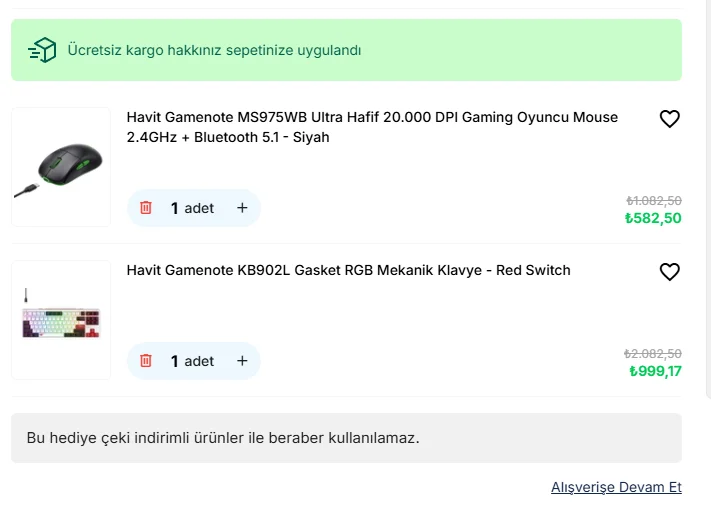Favorite the Havit KB902L keyboard with heart icon
The image size is (711, 516).
[669, 272]
